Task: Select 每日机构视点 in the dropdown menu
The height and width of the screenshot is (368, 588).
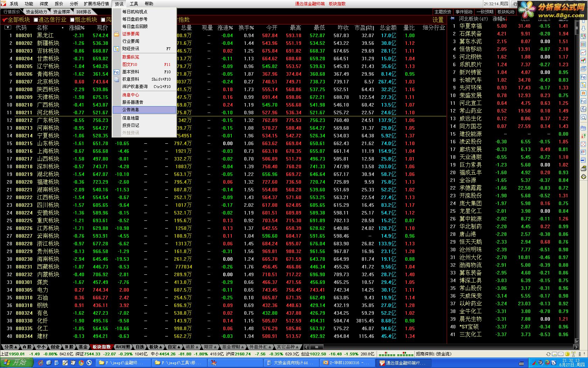Action: (x=144, y=12)
